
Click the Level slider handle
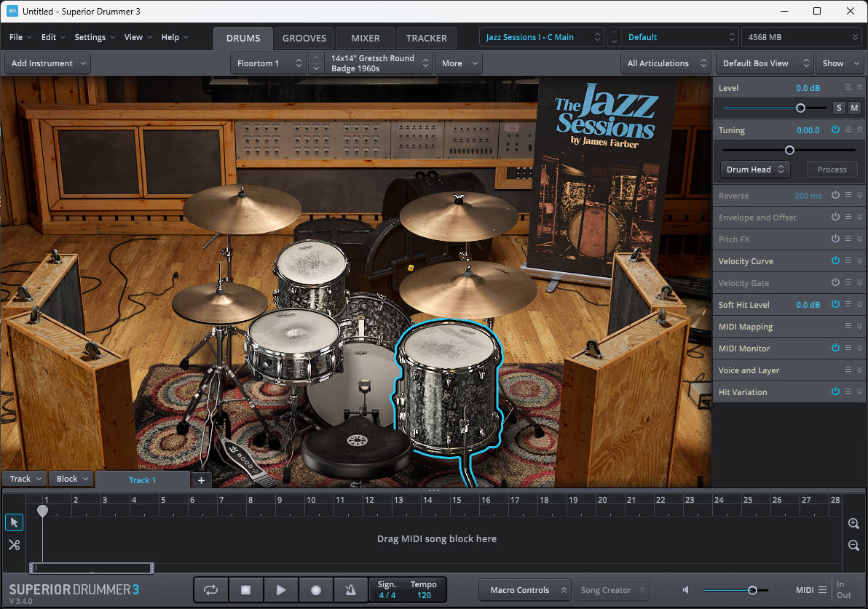[x=800, y=108]
